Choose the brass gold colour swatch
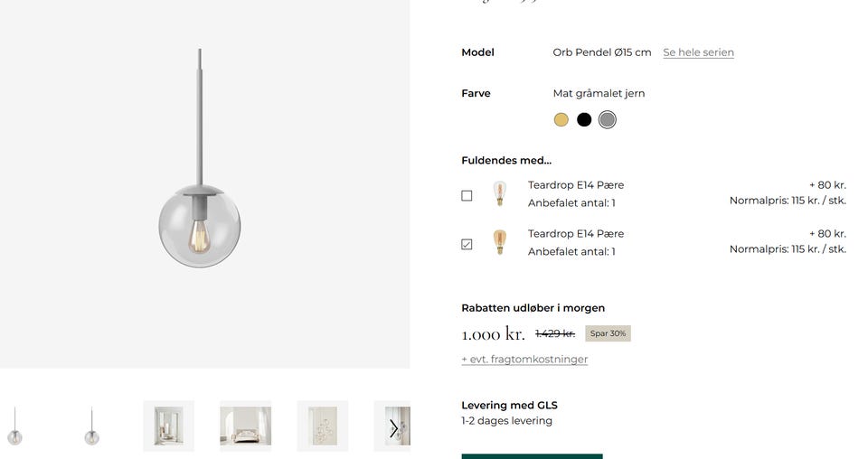Image resolution: width=868 pixels, height=459 pixels. point(561,120)
